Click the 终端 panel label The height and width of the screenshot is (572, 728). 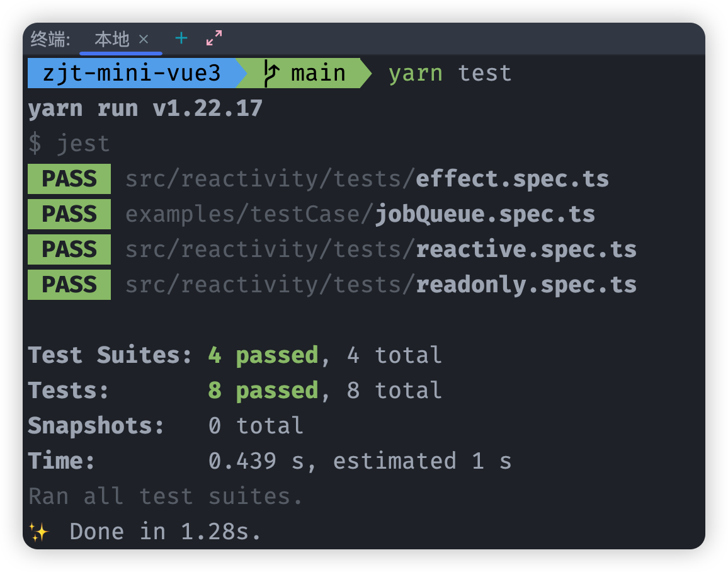coord(50,39)
